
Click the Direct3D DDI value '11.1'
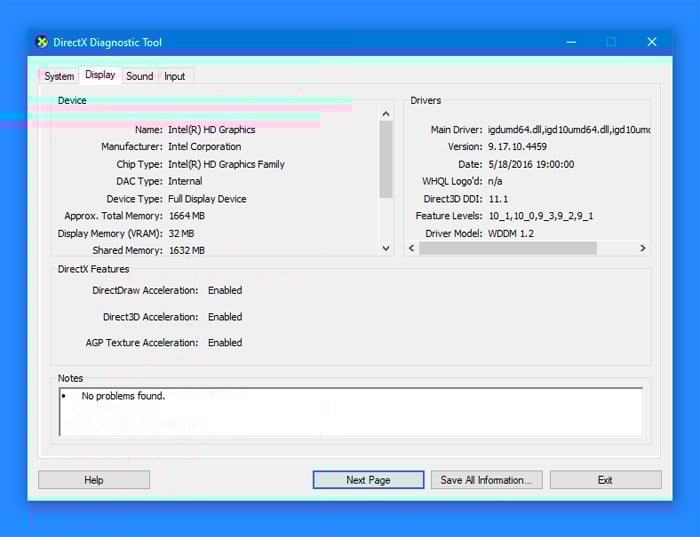[499, 199]
